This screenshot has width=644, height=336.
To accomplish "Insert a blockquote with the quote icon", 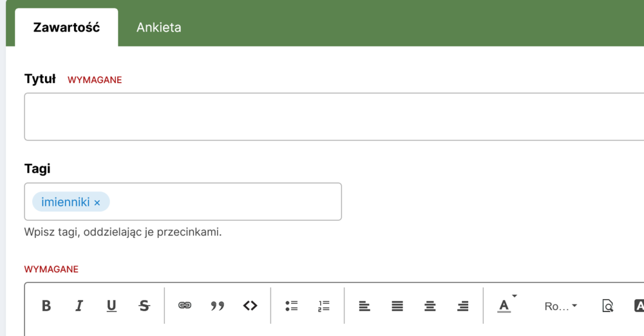I will coord(218,306).
